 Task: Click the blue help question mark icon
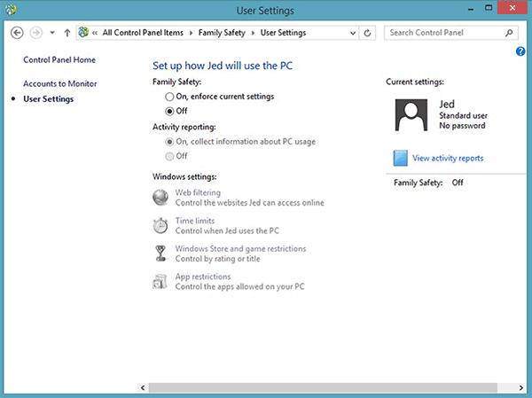[x=520, y=51]
